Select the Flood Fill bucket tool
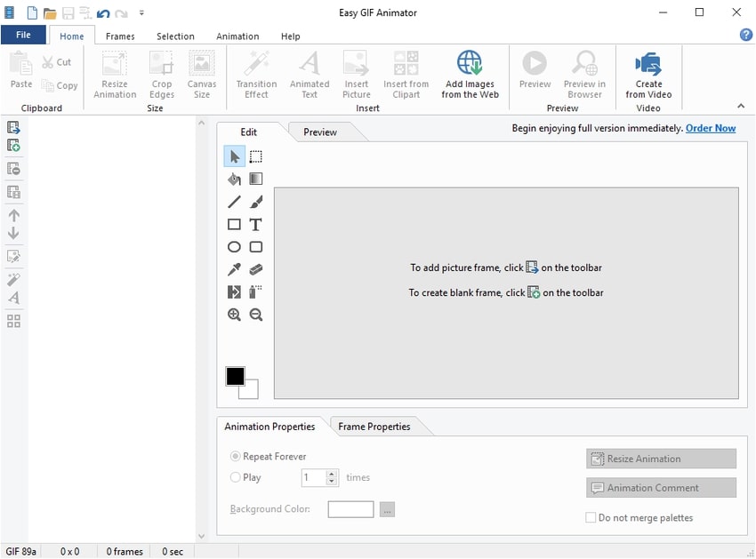Image resolution: width=756 pixels, height=559 pixels. tap(234, 180)
